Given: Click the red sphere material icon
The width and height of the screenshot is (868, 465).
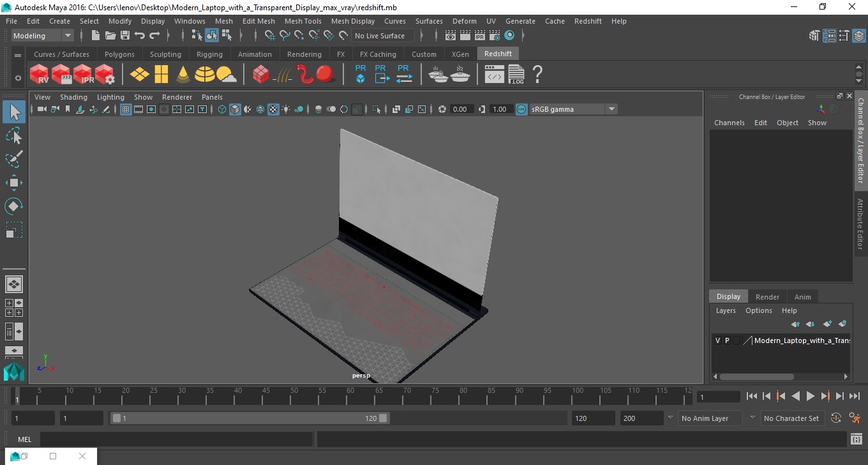Looking at the screenshot, I should (x=325, y=74).
